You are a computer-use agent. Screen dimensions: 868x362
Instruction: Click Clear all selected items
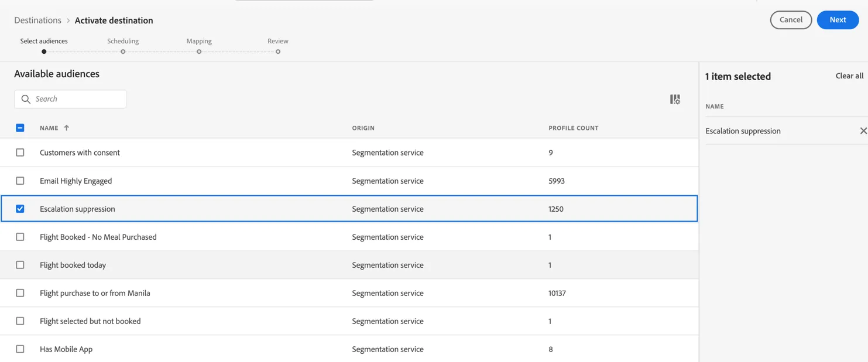coord(849,76)
